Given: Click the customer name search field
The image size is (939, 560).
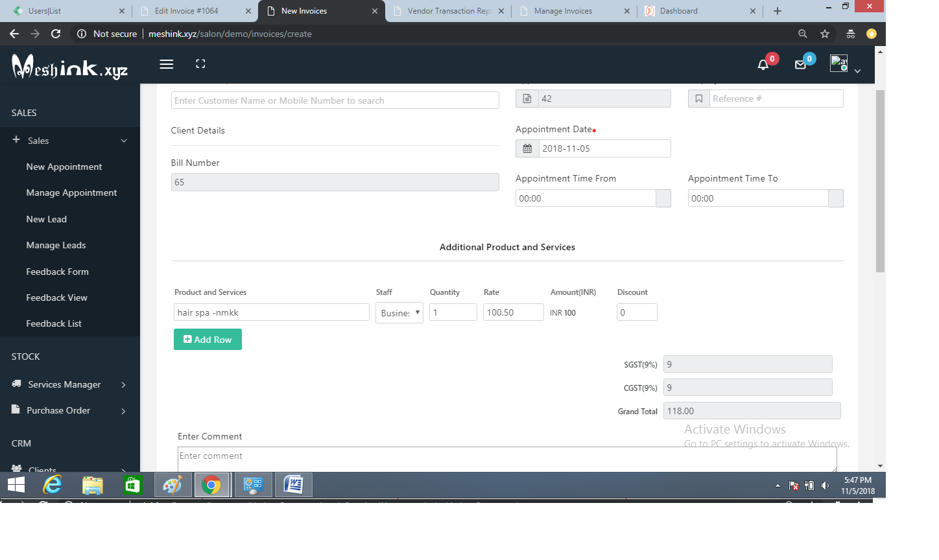Looking at the screenshot, I should (335, 100).
